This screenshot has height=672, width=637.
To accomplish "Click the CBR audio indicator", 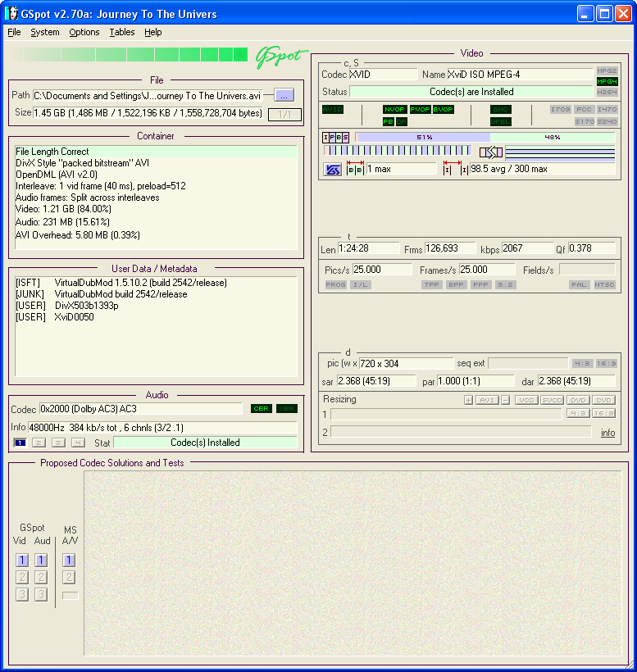I will point(261,408).
